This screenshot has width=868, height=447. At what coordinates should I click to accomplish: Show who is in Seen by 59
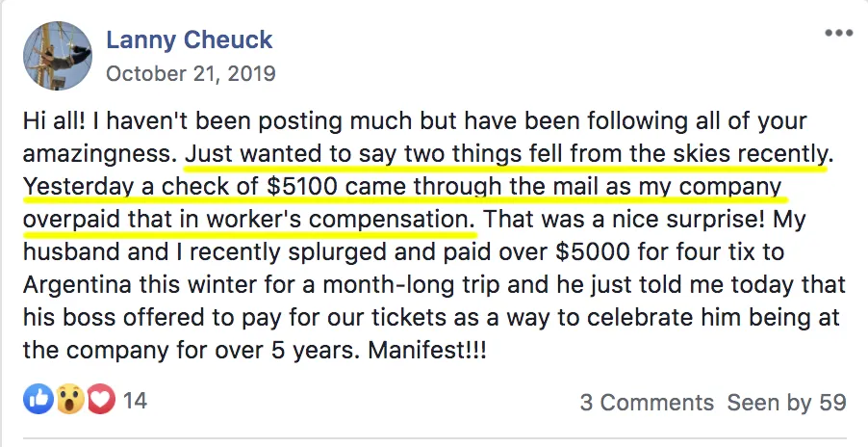(x=786, y=403)
